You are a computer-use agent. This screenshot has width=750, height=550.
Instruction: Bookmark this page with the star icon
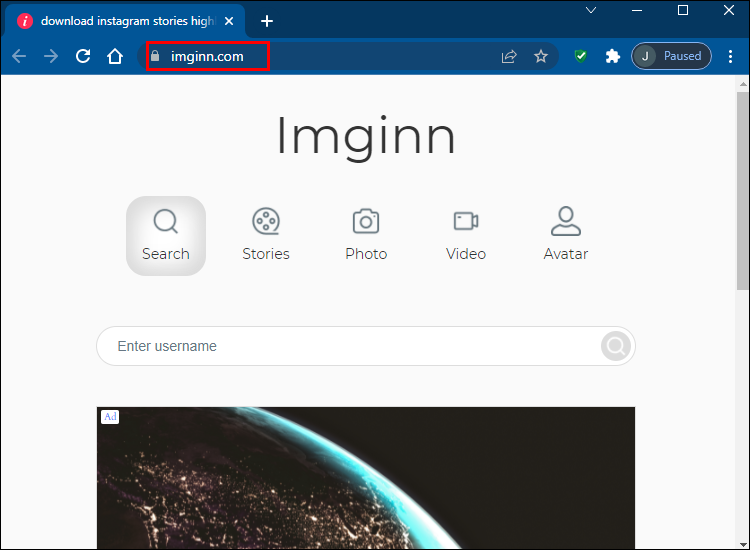coord(541,56)
